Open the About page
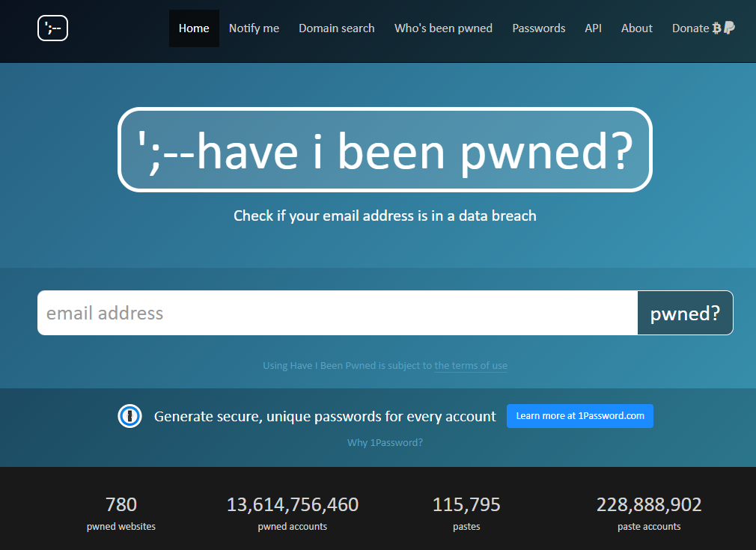This screenshot has width=756, height=550. (x=636, y=28)
